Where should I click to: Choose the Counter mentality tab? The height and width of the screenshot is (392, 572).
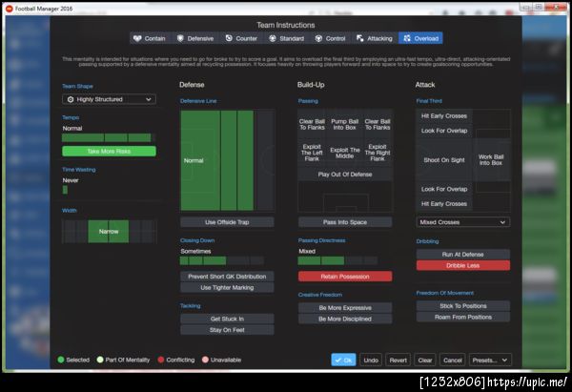click(241, 38)
